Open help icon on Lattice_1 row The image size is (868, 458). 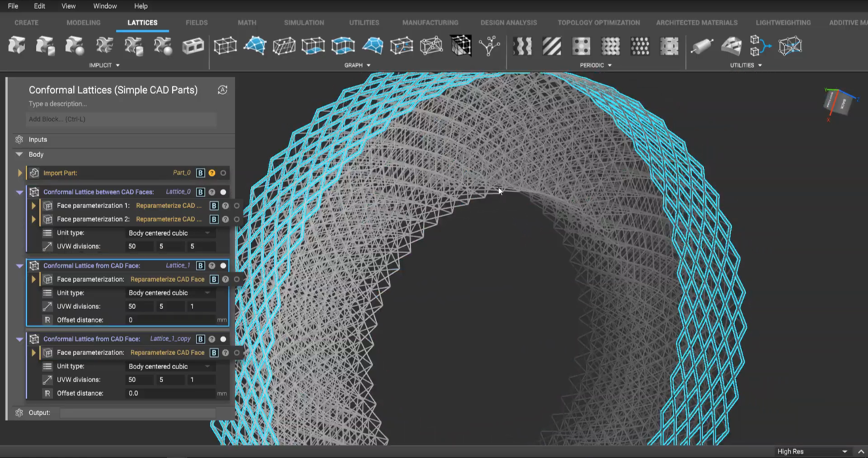point(212,266)
